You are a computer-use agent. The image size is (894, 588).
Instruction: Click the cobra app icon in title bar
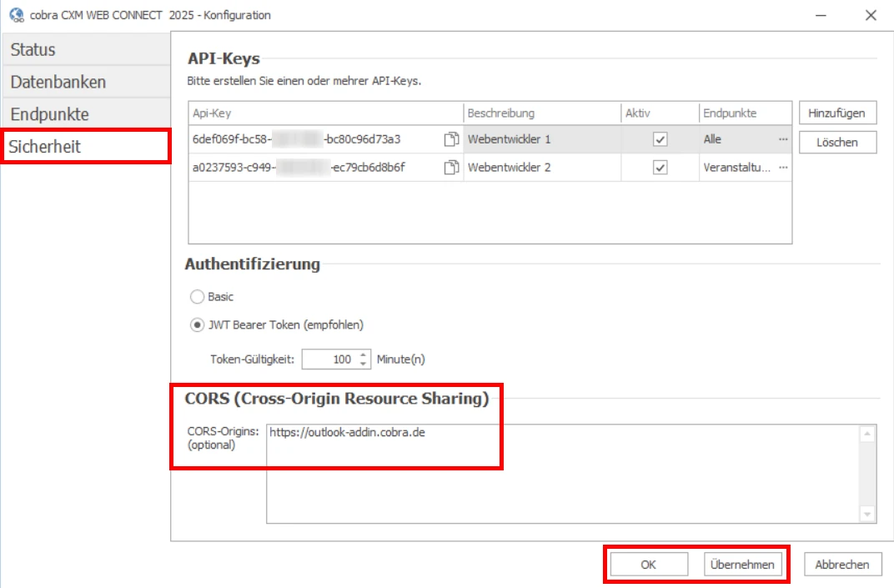[x=17, y=15]
